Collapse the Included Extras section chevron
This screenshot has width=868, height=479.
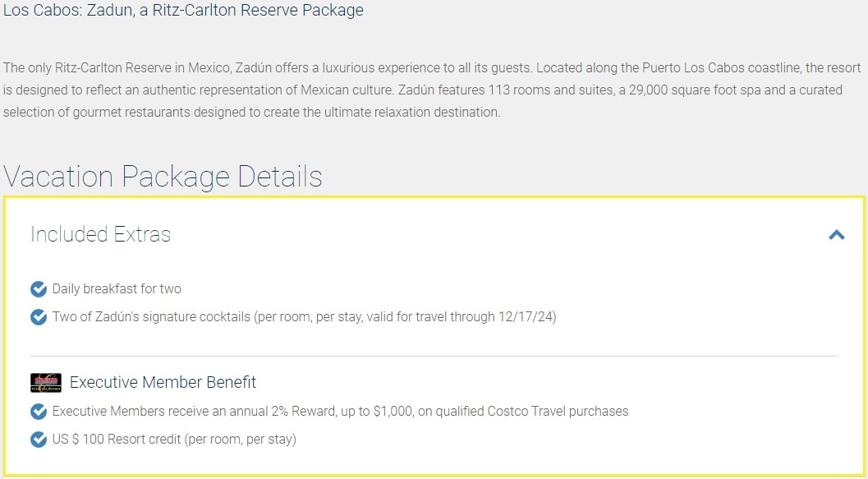[x=836, y=235]
